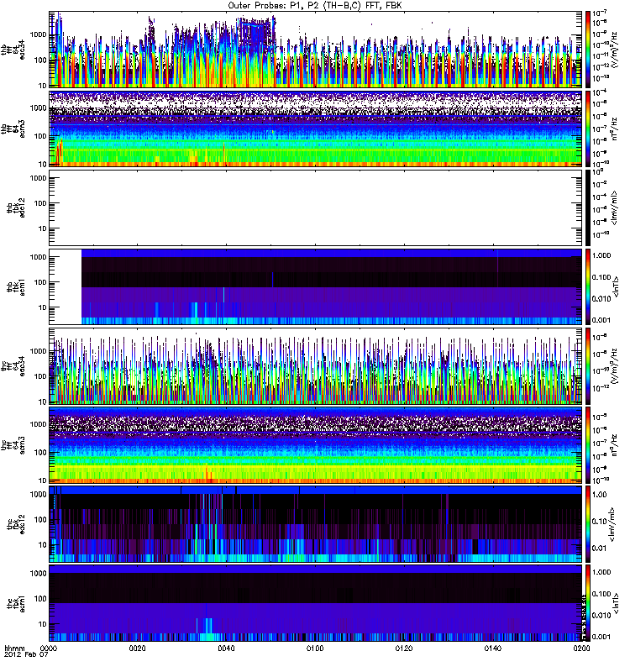The height and width of the screenshot is (672, 630).
Task: Click the color bar beside thb edc34 panel
Action: click(x=588, y=50)
